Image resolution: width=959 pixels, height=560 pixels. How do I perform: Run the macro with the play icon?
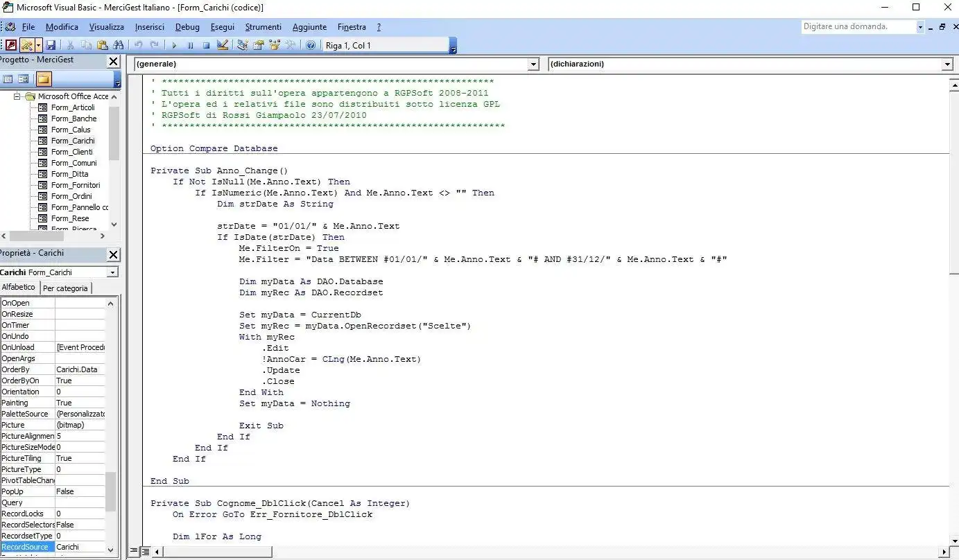174,45
